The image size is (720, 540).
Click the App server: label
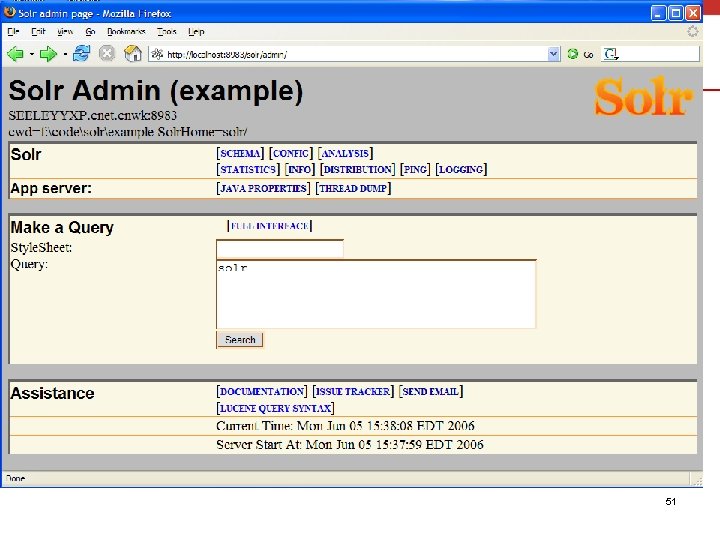coord(51,188)
